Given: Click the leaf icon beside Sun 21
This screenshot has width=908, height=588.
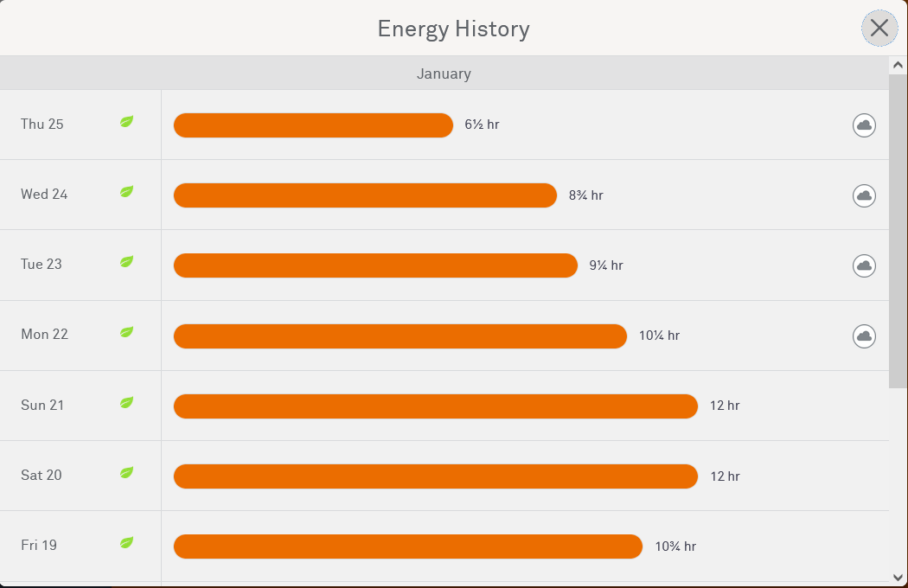Looking at the screenshot, I should [126, 403].
